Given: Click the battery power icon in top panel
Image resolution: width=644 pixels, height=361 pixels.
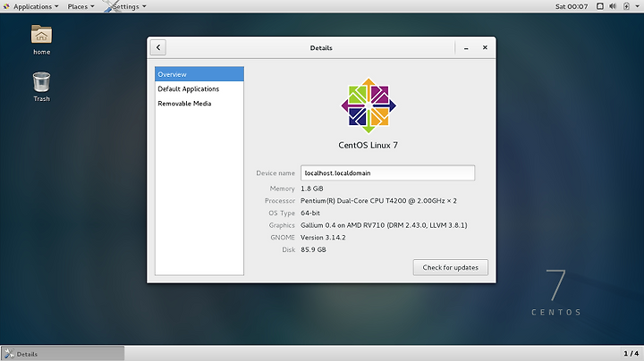Looking at the screenshot, I should tap(626, 6).
